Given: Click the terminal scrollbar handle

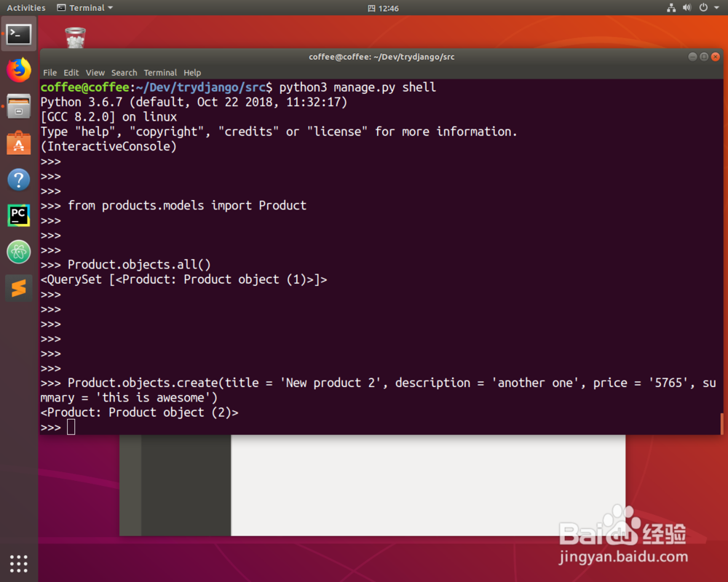Looking at the screenshot, I should pyautogui.click(x=721, y=423).
